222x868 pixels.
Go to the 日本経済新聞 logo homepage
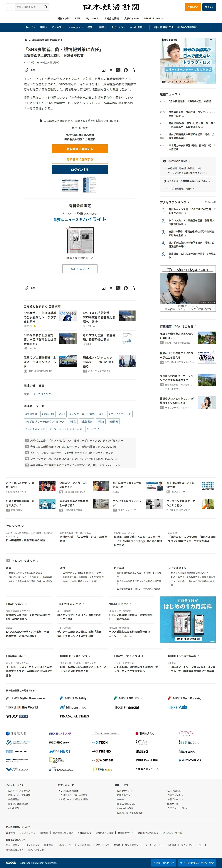tap(111, 7)
